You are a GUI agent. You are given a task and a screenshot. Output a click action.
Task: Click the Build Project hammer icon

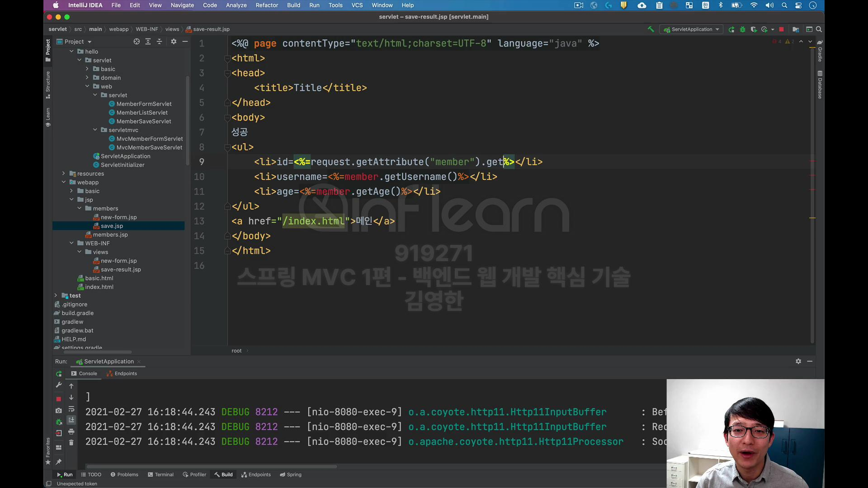point(651,29)
